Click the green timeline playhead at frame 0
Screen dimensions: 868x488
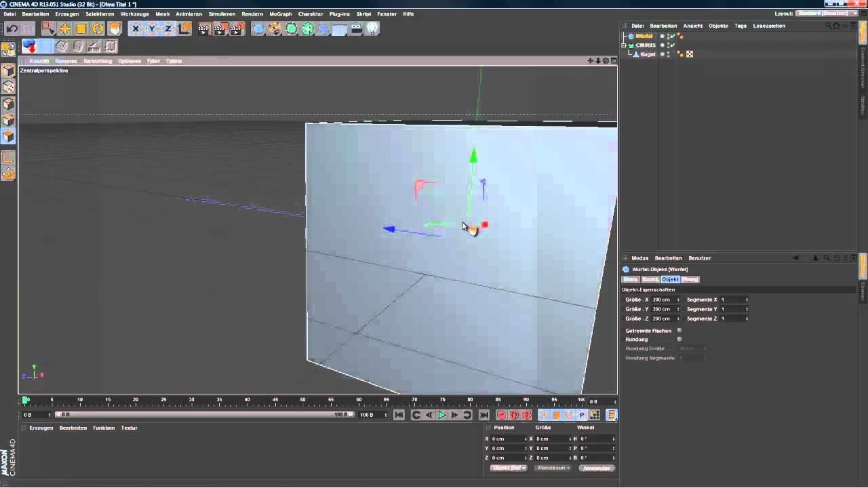point(26,400)
